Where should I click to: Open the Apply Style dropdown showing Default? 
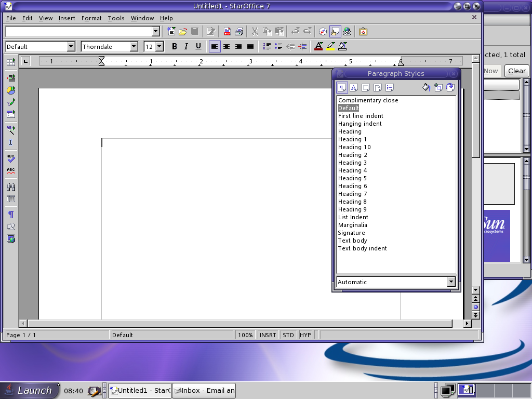tap(71, 46)
